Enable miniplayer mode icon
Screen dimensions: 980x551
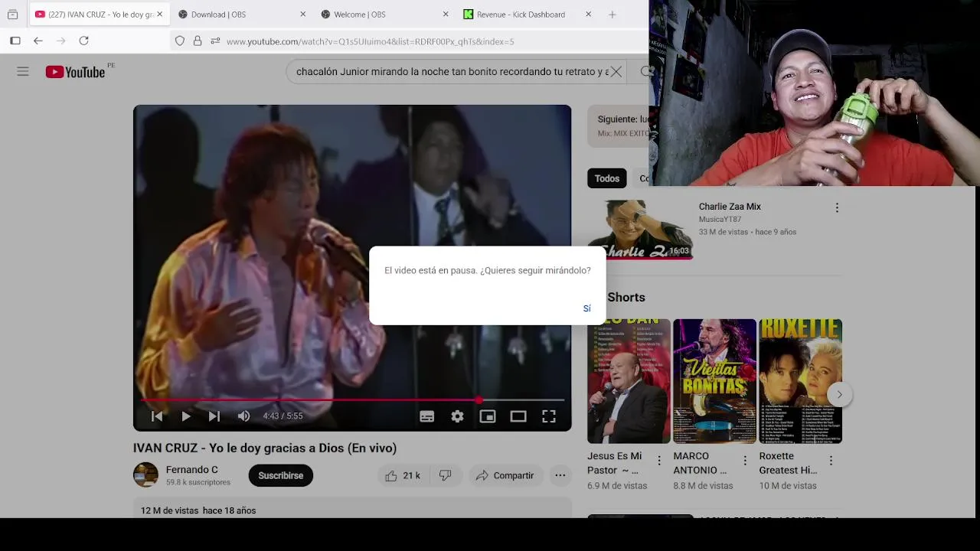tap(488, 416)
